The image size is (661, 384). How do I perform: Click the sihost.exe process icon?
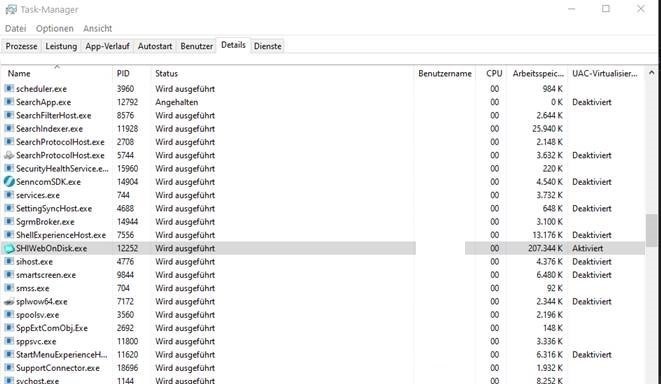pos(9,261)
